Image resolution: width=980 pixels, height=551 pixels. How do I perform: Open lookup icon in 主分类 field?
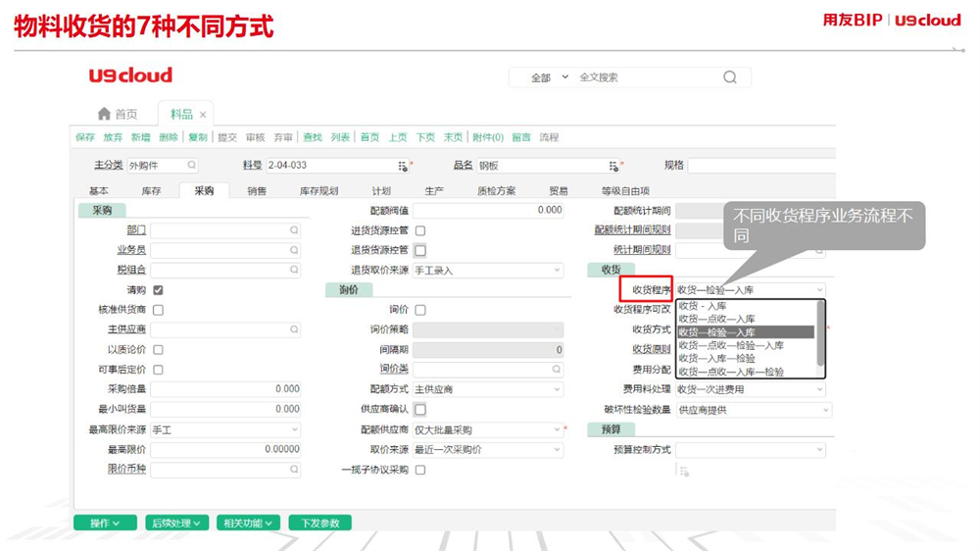coord(191,165)
